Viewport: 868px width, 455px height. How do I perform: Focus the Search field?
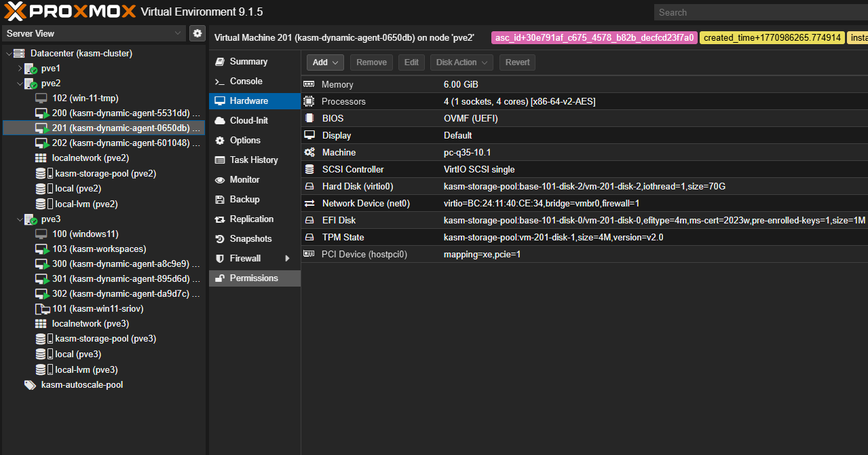[x=761, y=12]
